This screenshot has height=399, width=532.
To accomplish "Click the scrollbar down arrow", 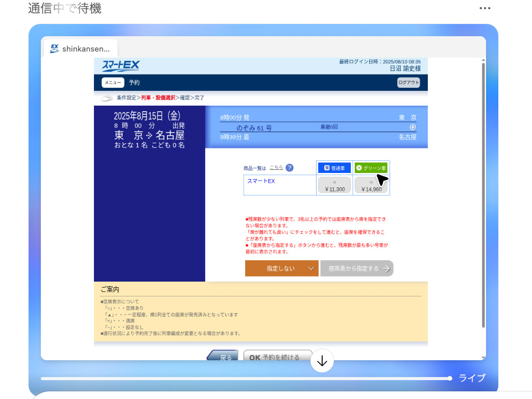I will click(x=483, y=358).
